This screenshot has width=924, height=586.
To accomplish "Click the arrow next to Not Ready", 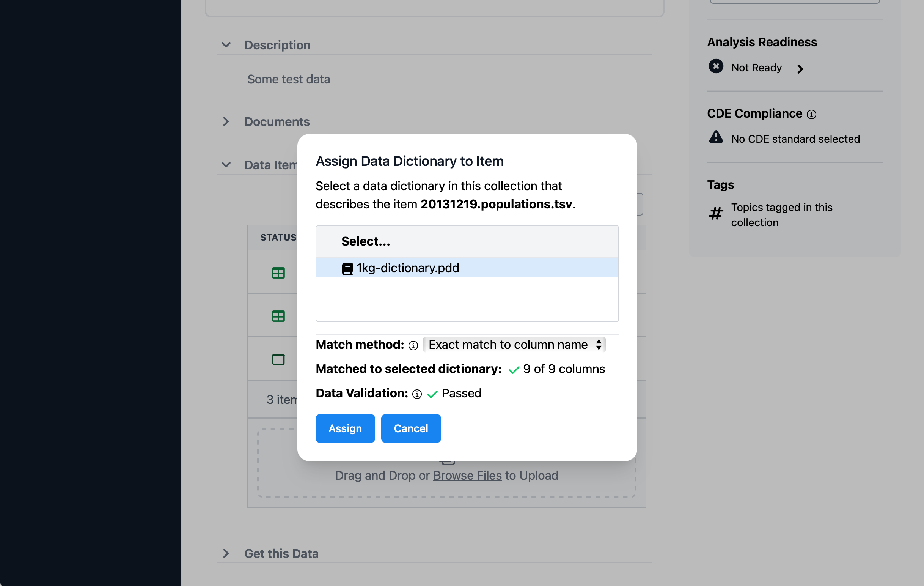I will (800, 69).
